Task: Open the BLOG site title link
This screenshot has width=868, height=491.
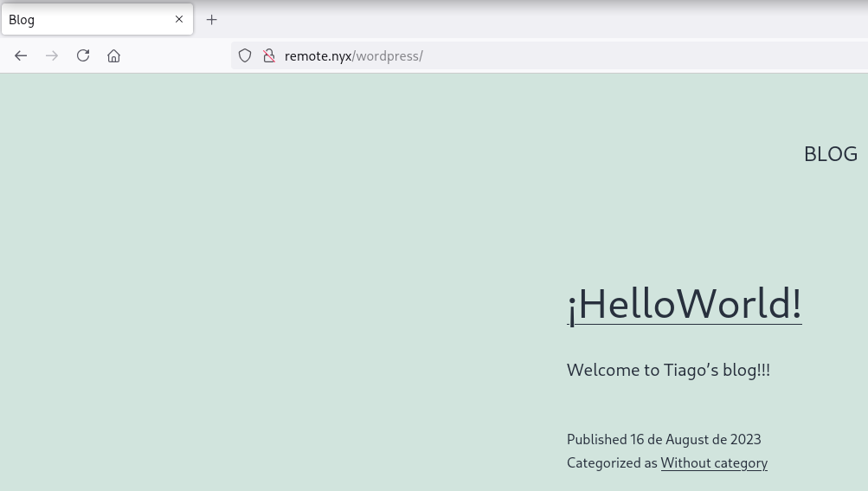Action: pyautogui.click(x=830, y=153)
